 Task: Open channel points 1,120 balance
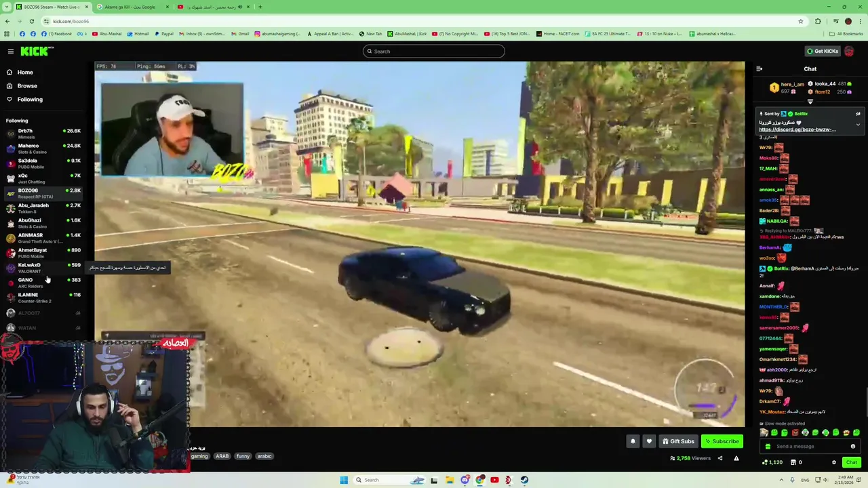(x=772, y=462)
